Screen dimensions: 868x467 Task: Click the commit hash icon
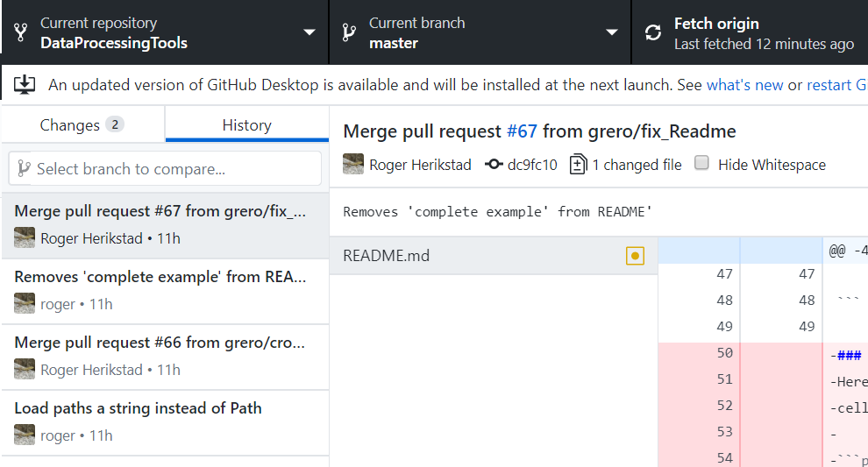coord(494,164)
